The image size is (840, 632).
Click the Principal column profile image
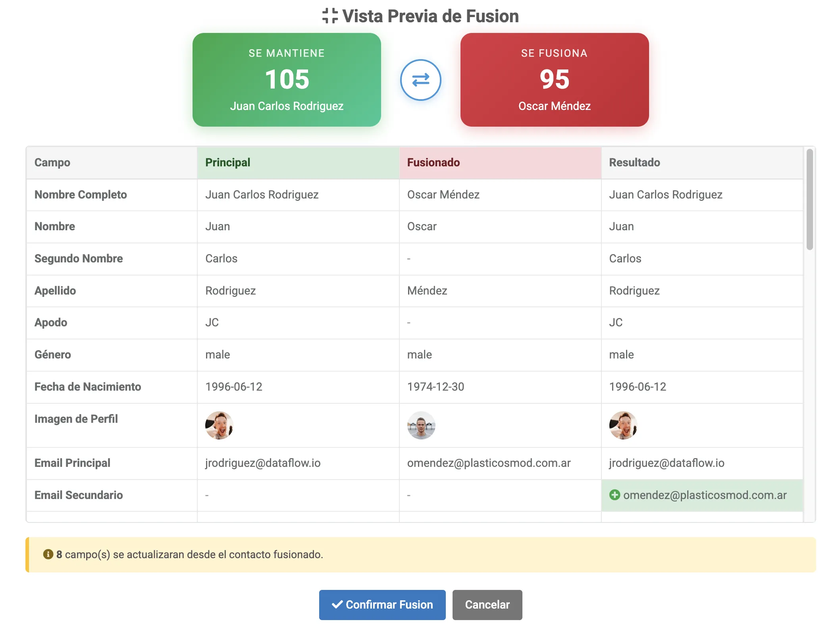pyautogui.click(x=219, y=425)
